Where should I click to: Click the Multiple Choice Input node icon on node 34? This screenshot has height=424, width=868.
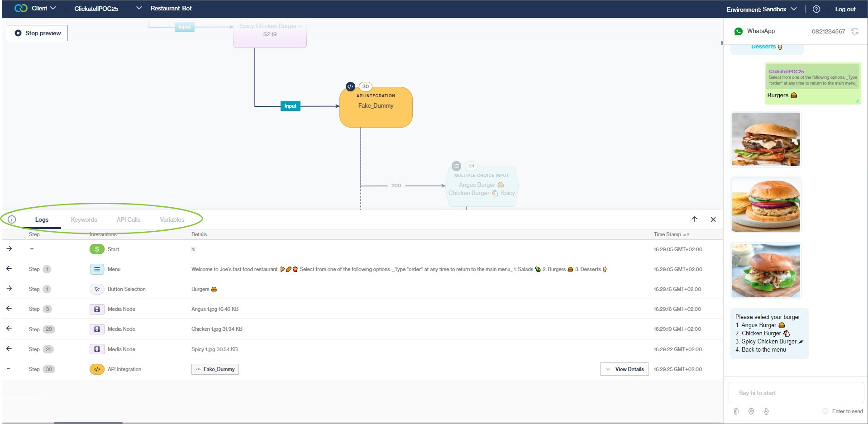[x=456, y=166]
